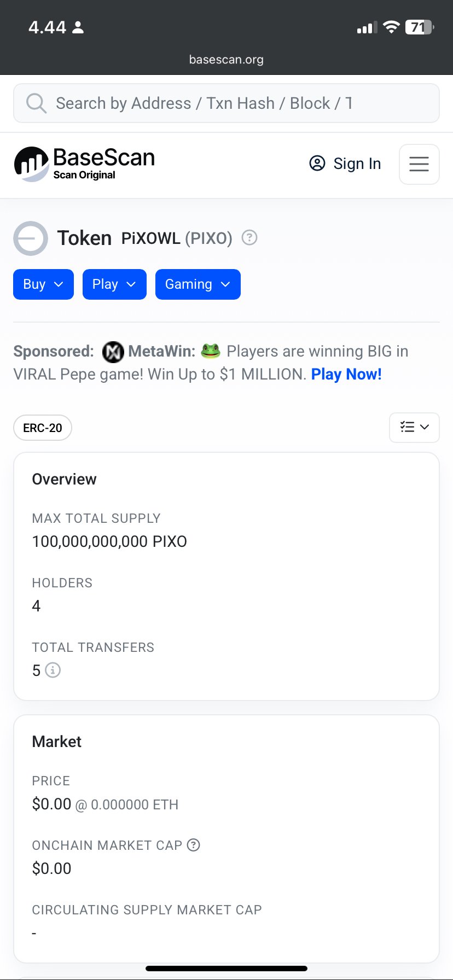Click the Play Now! sponsored link

[346, 374]
